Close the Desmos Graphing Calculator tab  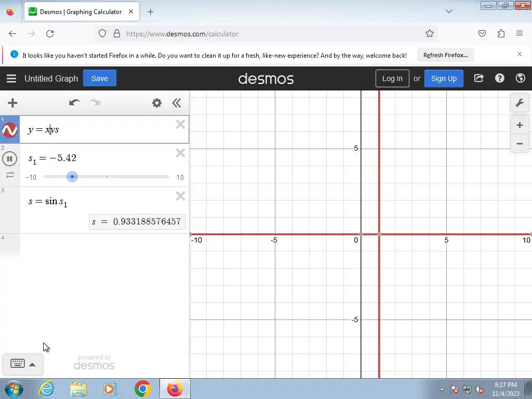point(131,11)
